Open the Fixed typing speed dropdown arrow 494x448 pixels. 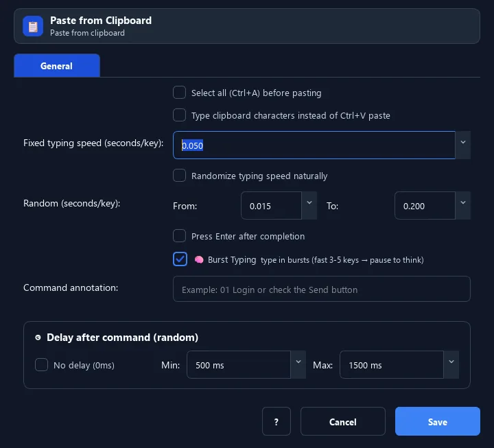[x=463, y=145]
